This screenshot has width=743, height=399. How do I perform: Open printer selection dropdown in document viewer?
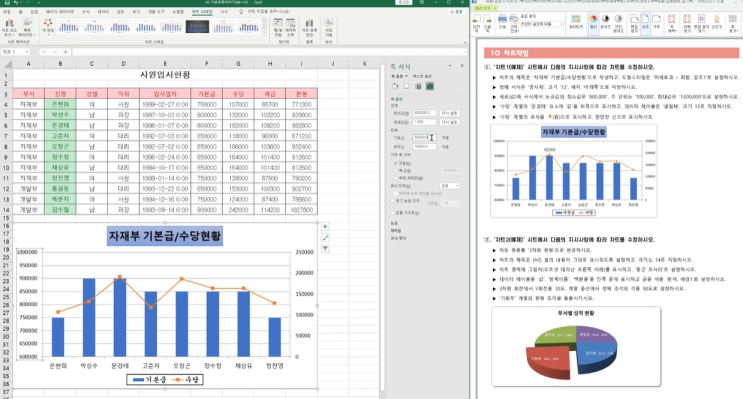click(542, 24)
